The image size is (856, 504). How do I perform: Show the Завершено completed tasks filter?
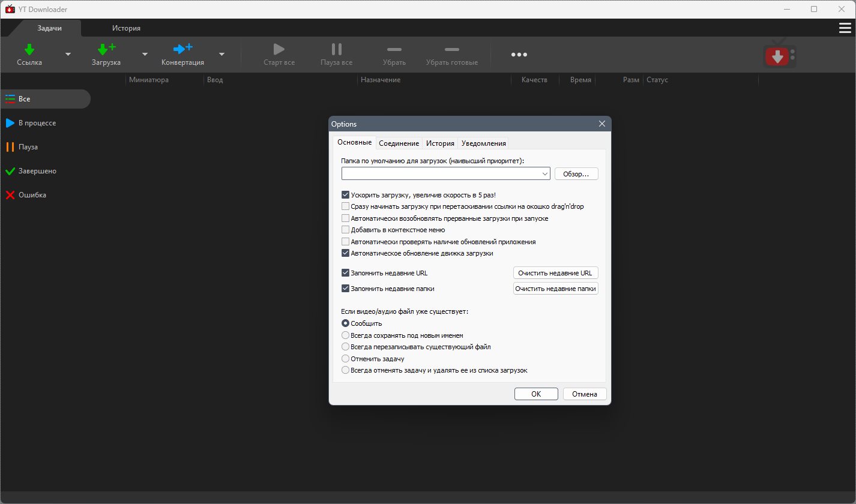(x=37, y=171)
